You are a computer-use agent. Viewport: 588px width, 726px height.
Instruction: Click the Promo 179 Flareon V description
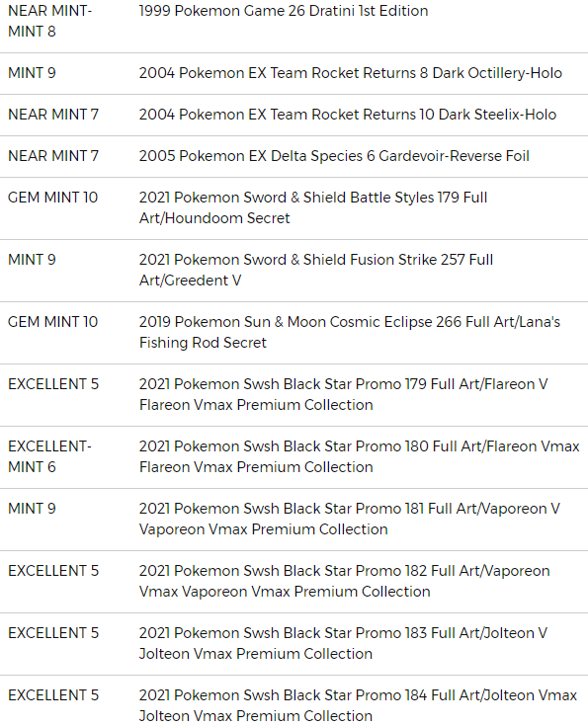(x=343, y=394)
